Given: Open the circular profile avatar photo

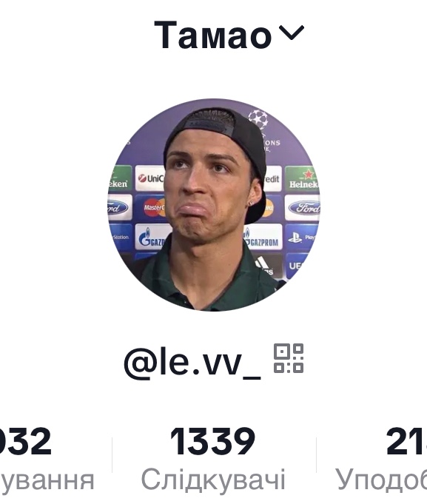Looking at the screenshot, I should (x=214, y=205).
